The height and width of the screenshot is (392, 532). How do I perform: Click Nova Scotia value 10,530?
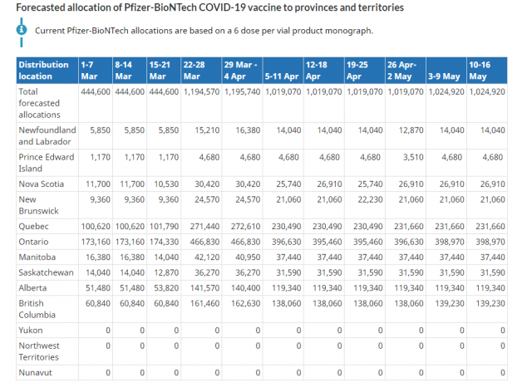tap(166, 184)
